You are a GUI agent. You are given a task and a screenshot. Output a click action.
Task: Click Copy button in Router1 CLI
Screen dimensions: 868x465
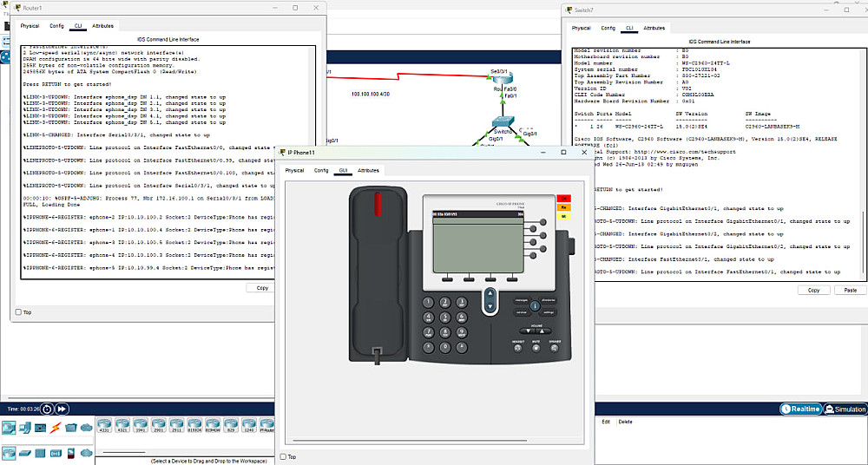pos(262,288)
